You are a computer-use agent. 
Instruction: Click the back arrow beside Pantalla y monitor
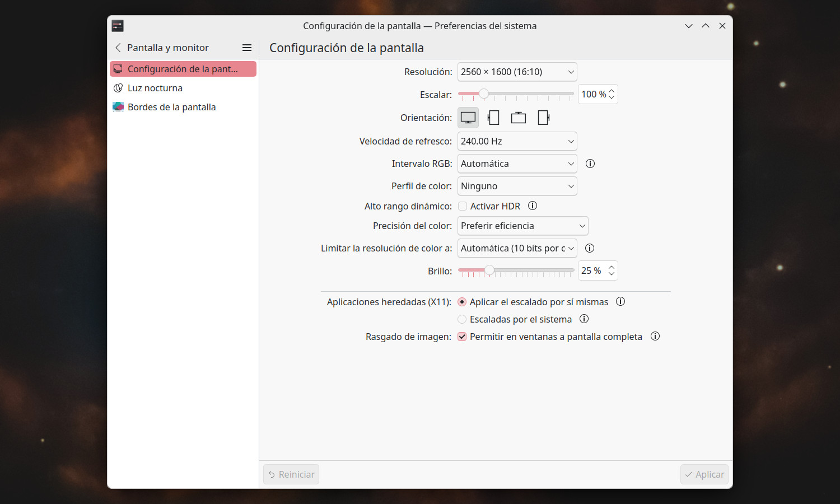tap(118, 48)
